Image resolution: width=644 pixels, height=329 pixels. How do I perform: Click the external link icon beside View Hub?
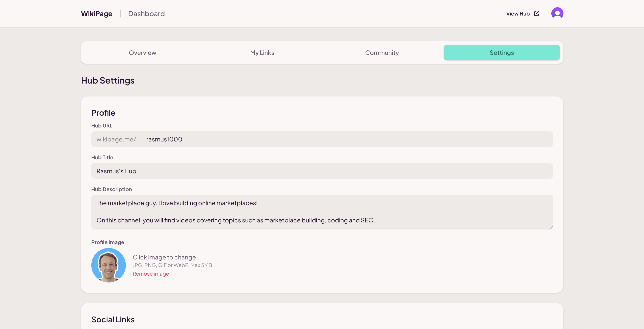[537, 14]
